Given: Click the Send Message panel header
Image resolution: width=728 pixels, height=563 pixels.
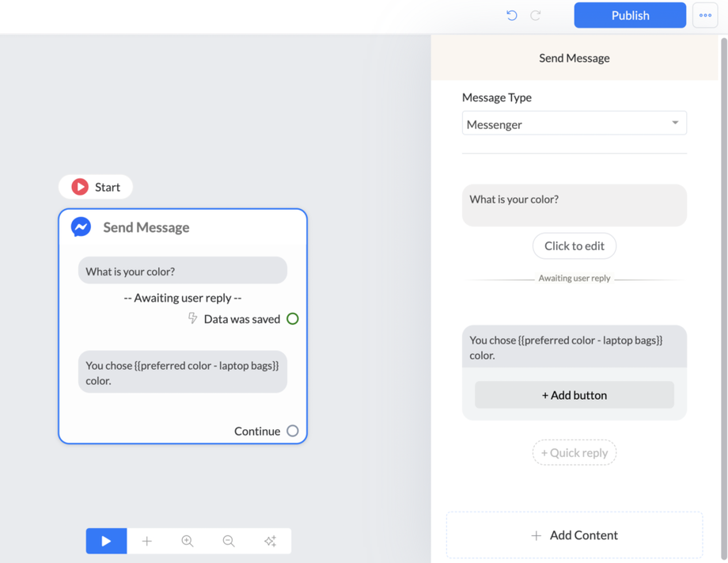Looking at the screenshot, I should [x=574, y=58].
